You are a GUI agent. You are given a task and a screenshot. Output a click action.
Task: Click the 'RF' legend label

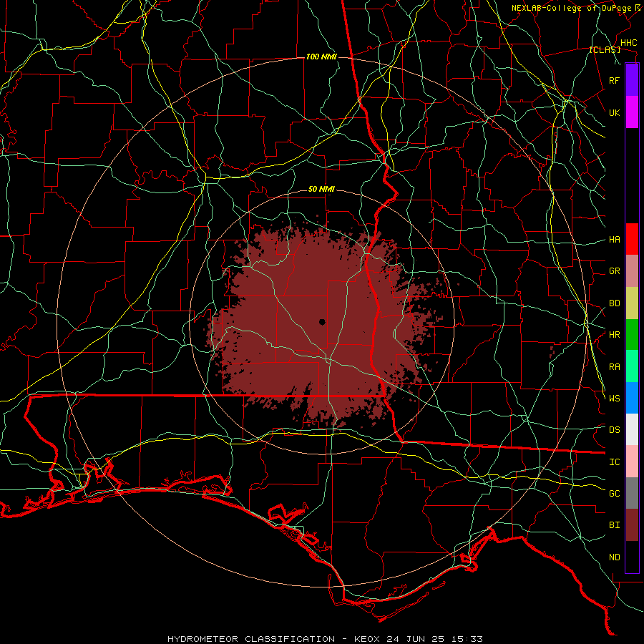point(614,80)
